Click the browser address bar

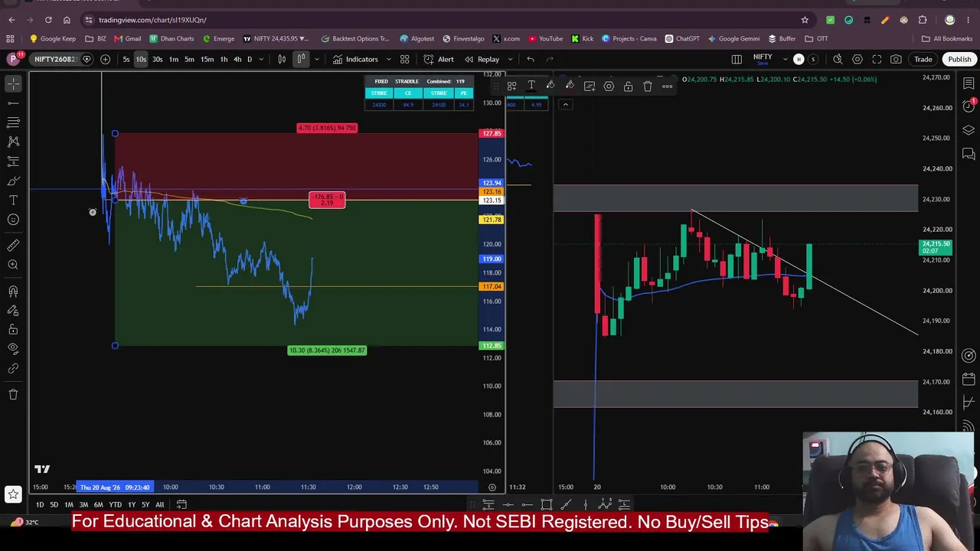pyautogui.click(x=444, y=20)
